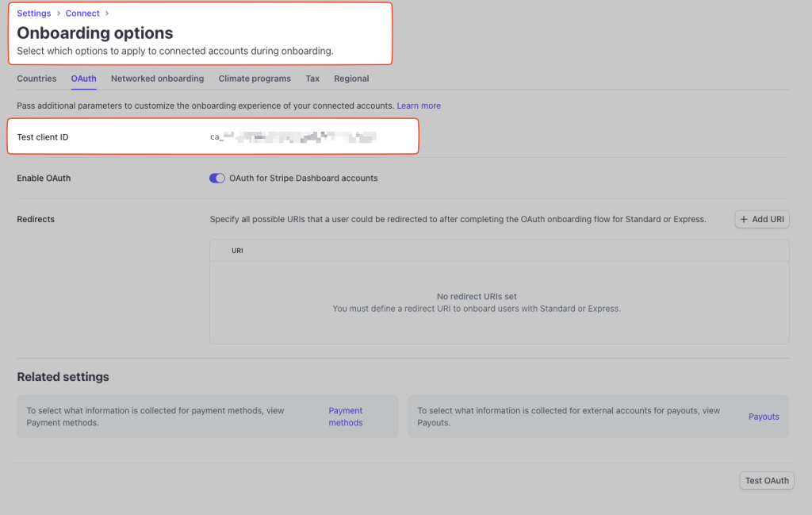Open the Tax tab
The width and height of the screenshot is (812, 515).
pos(312,79)
